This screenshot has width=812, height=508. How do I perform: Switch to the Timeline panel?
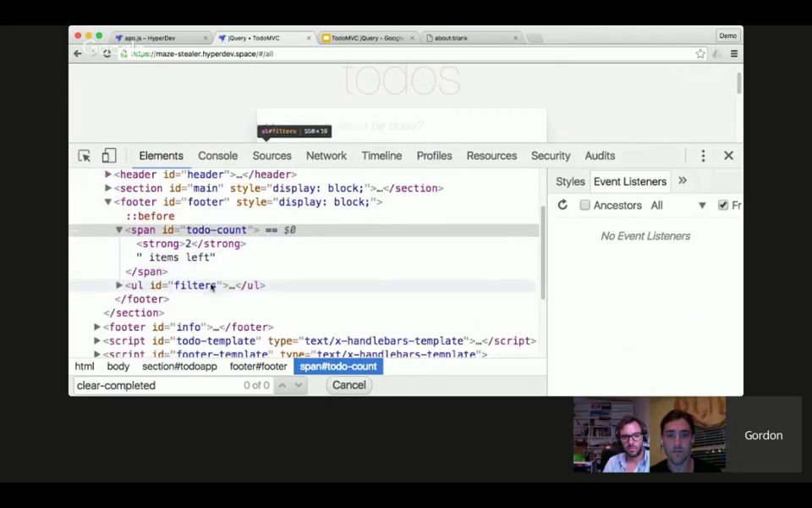tap(381, 156)
